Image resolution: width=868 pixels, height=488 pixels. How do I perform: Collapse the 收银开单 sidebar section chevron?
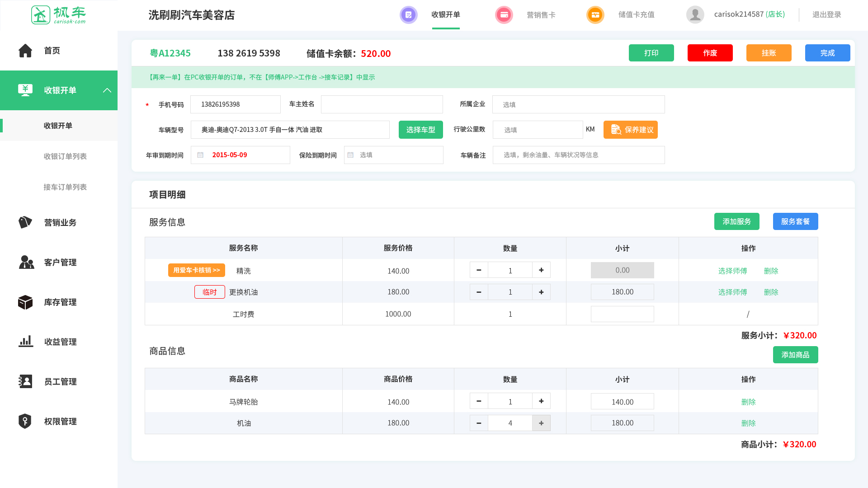107,90
